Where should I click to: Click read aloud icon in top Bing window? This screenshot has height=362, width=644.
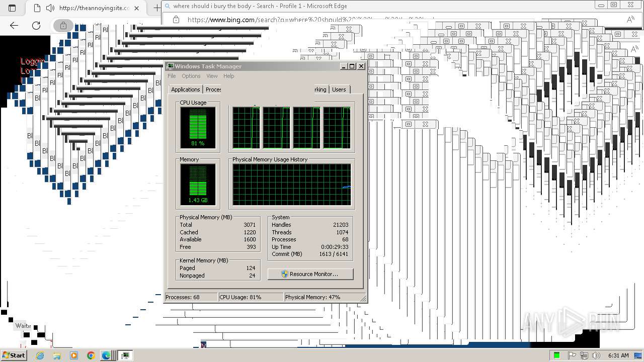(630, 20)
